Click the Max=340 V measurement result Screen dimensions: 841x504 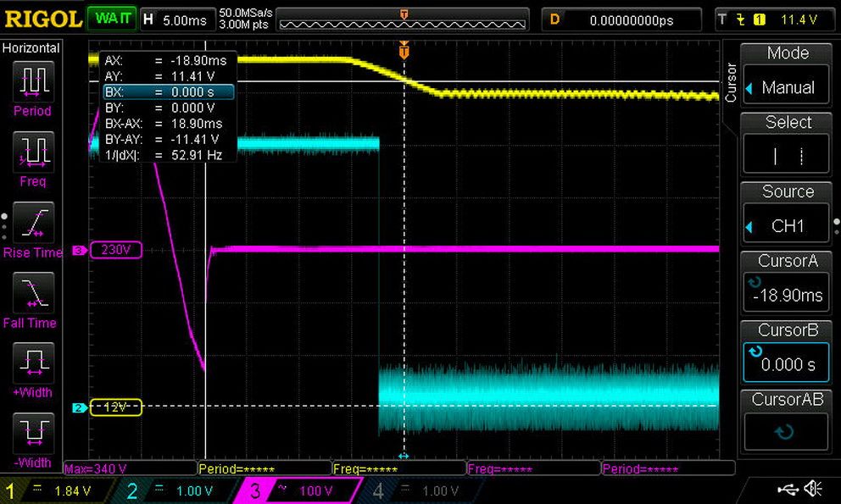click(130, 469)
